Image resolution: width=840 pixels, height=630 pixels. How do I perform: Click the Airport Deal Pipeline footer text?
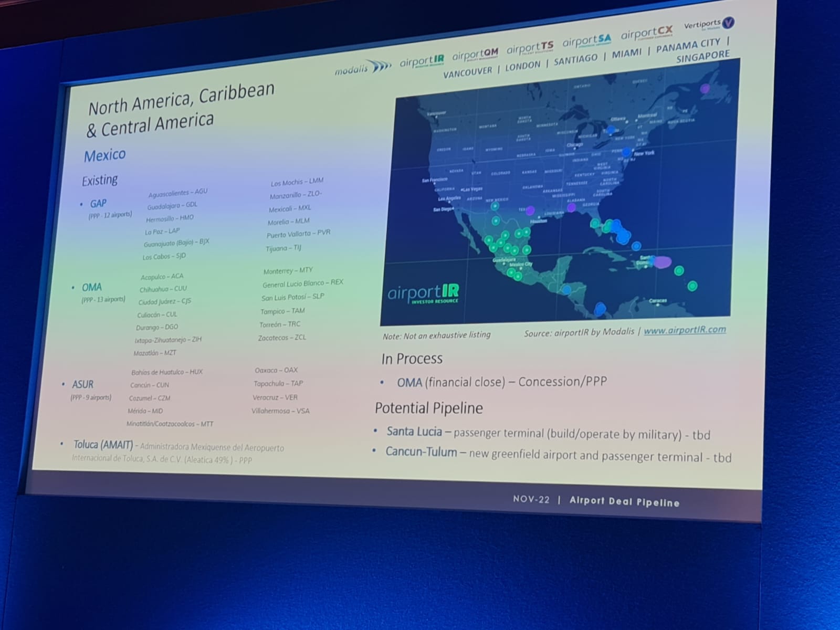click(624, 501)
